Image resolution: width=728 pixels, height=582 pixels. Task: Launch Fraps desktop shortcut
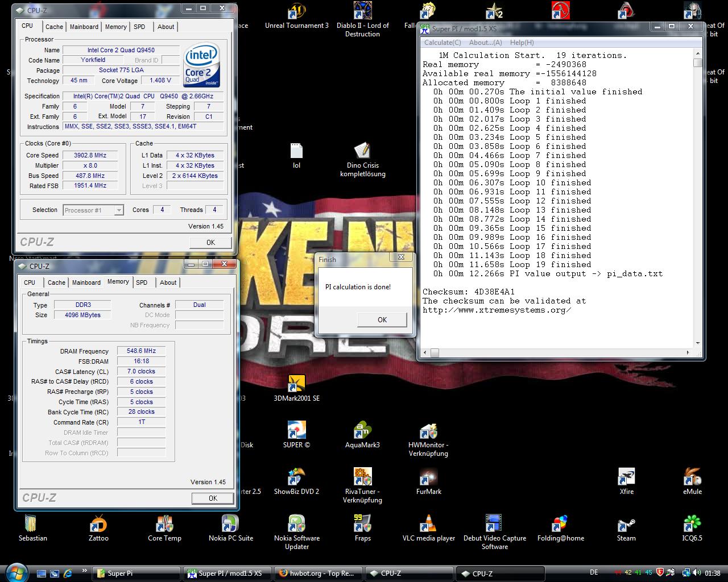362,528
